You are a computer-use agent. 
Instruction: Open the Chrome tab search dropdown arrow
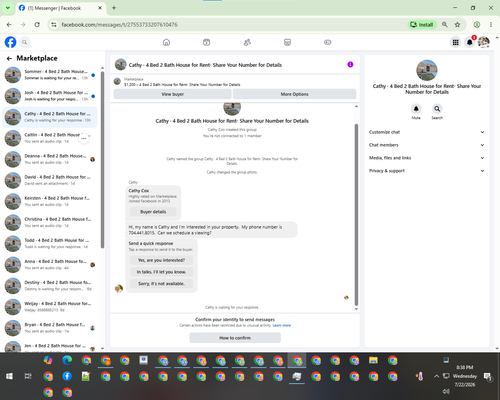click(7, 8)
